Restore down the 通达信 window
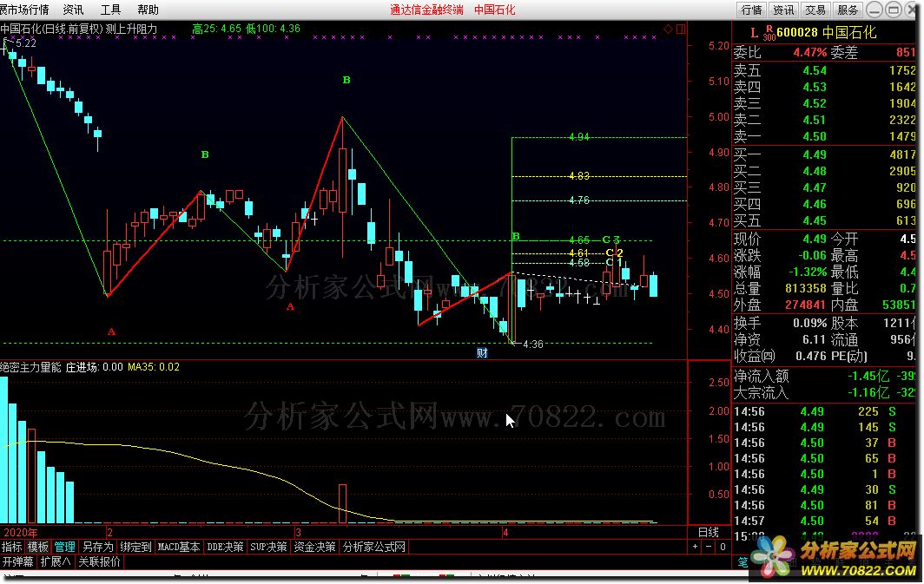Screen dimensions: 924x584 (x=894, y=10)
